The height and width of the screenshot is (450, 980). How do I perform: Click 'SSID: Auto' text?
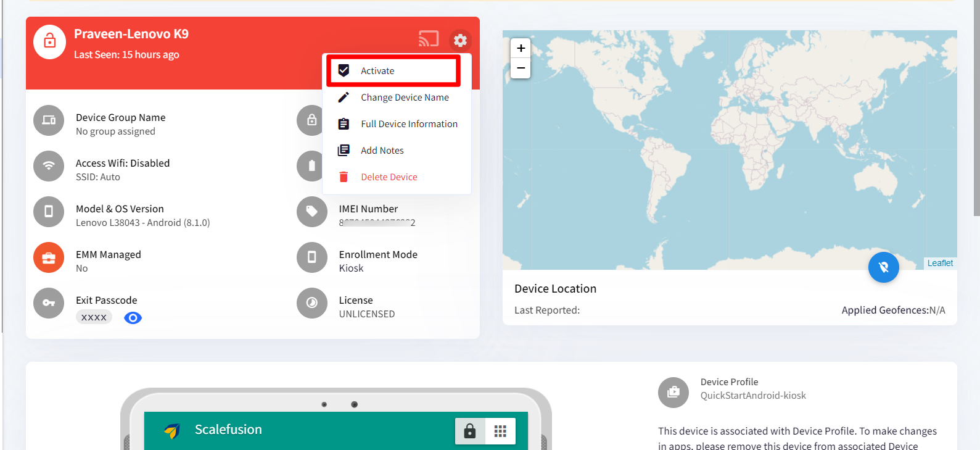98,177
